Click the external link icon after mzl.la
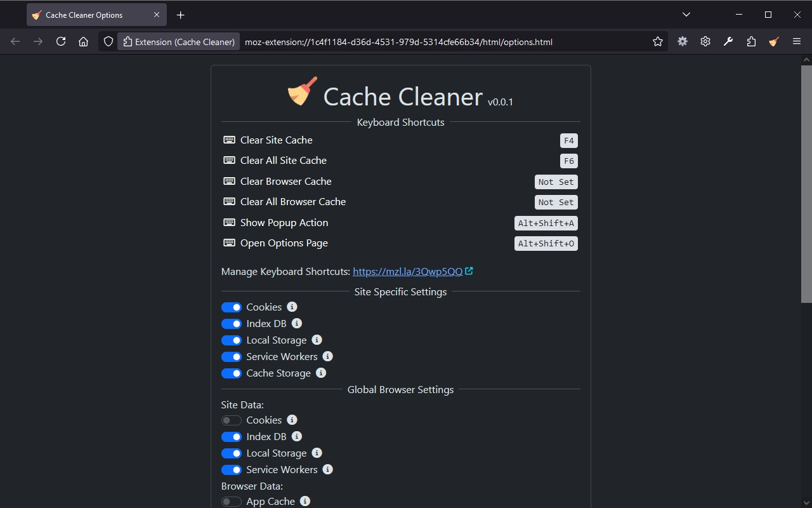 pos(469,271)
